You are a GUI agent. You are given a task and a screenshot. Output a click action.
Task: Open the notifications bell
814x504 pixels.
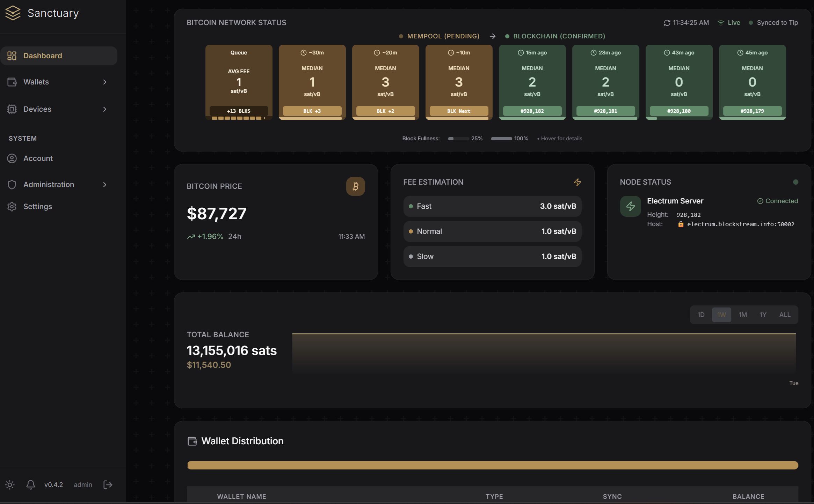(31, 485)
